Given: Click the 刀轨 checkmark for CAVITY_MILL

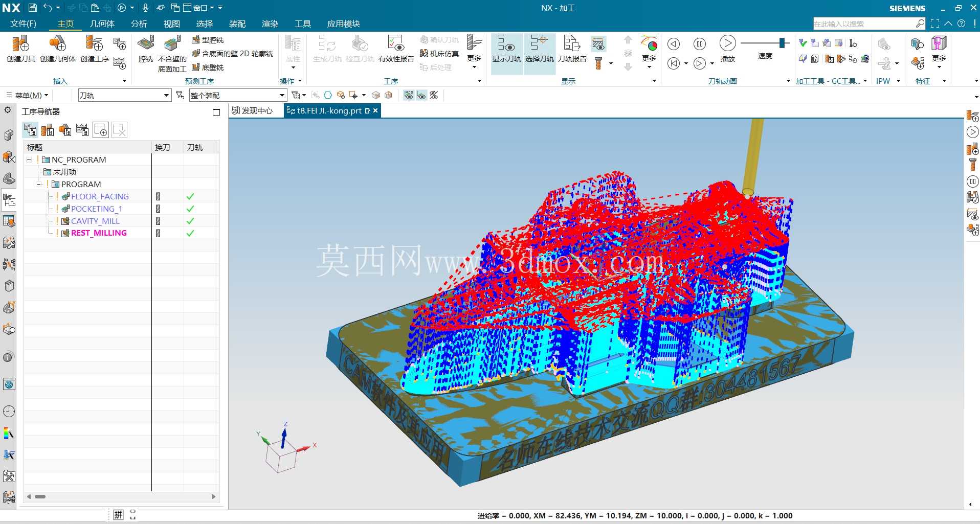Looking at the screenshot, I should tap(190, 221).
